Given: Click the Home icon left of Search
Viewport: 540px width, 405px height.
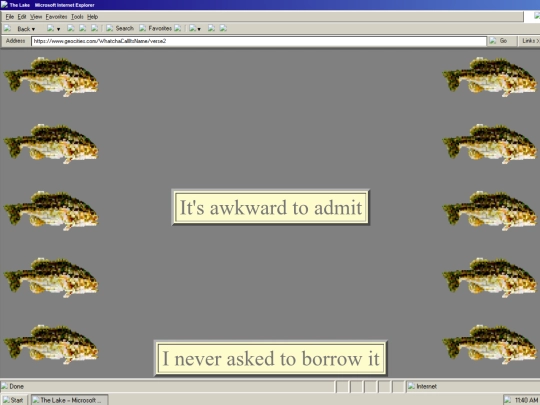Looking at the screenshot, I should click(94, 29).
